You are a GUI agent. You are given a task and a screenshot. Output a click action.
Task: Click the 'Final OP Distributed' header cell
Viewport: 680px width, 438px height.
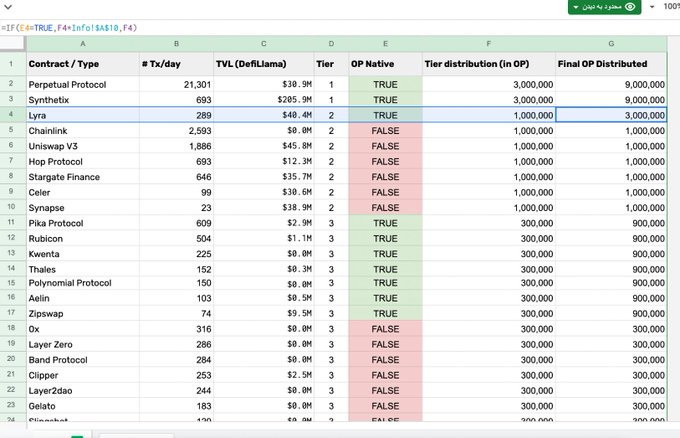coord(611,64)
